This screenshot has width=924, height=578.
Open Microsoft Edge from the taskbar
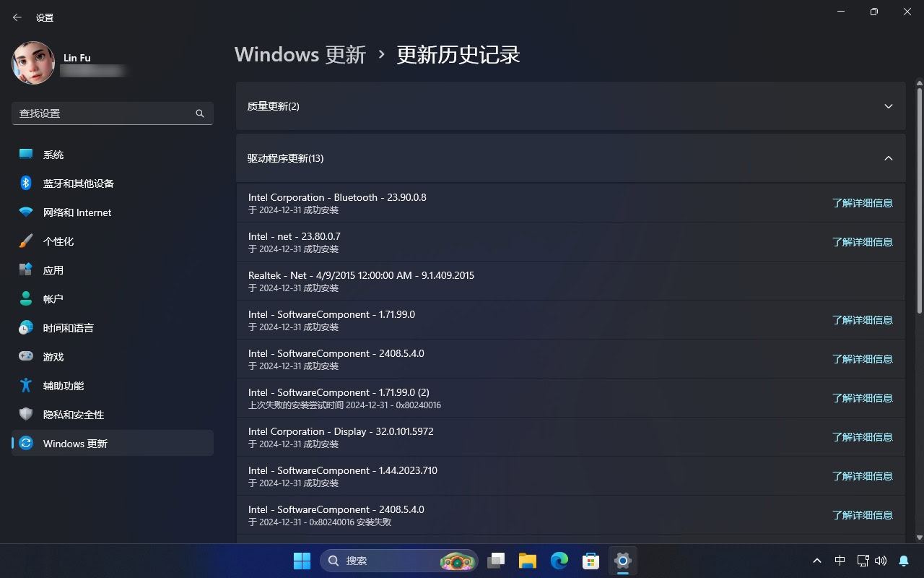(x=559, y=561)
